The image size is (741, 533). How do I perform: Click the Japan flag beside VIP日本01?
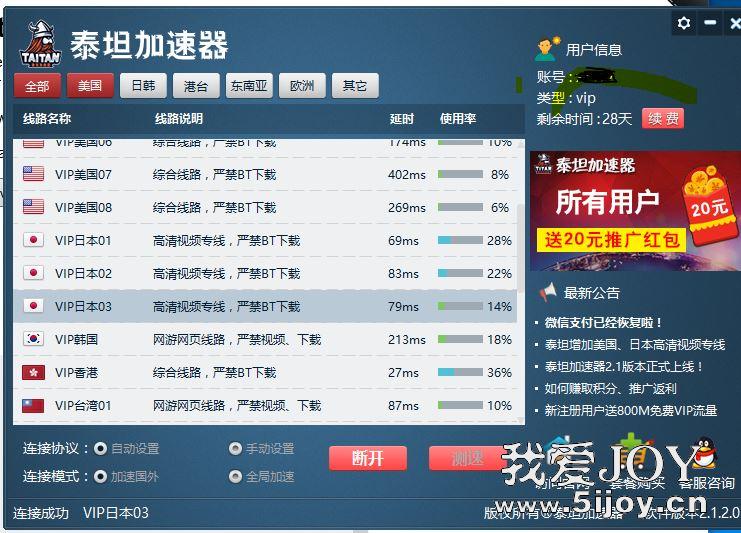point(33,240)
